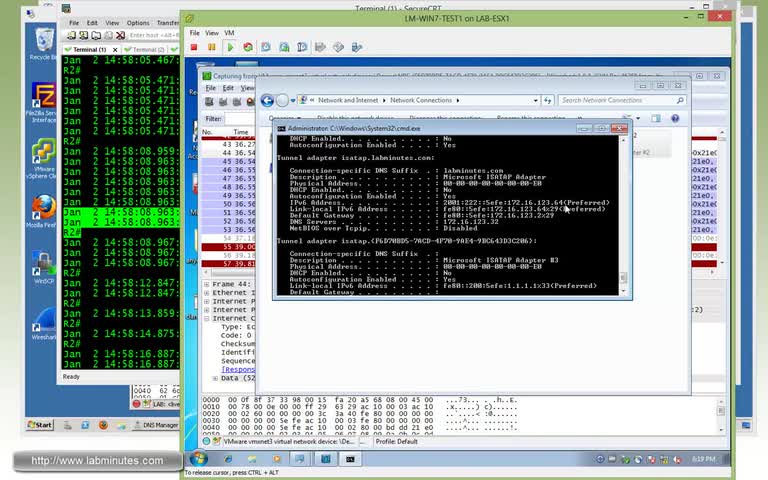Viewport: 768px width, 480px height.
Task: Click the Windows 7 Start orb in VM taskbar
Action: 198,459
